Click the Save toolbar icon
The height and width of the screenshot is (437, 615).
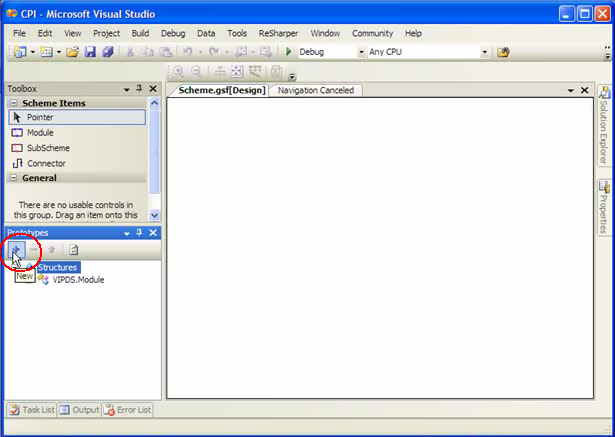click(90, 52)
